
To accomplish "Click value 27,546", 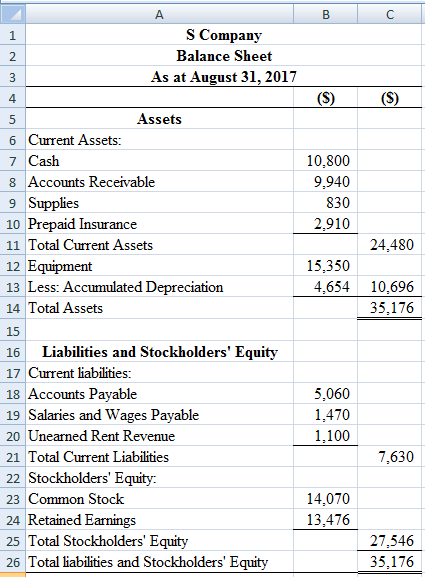I will point(390,541).
